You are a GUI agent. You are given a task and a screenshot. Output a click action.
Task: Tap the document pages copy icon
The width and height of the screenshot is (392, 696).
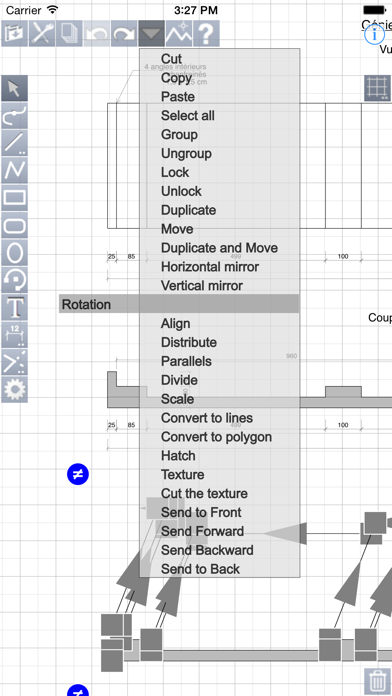click(69, 33)
